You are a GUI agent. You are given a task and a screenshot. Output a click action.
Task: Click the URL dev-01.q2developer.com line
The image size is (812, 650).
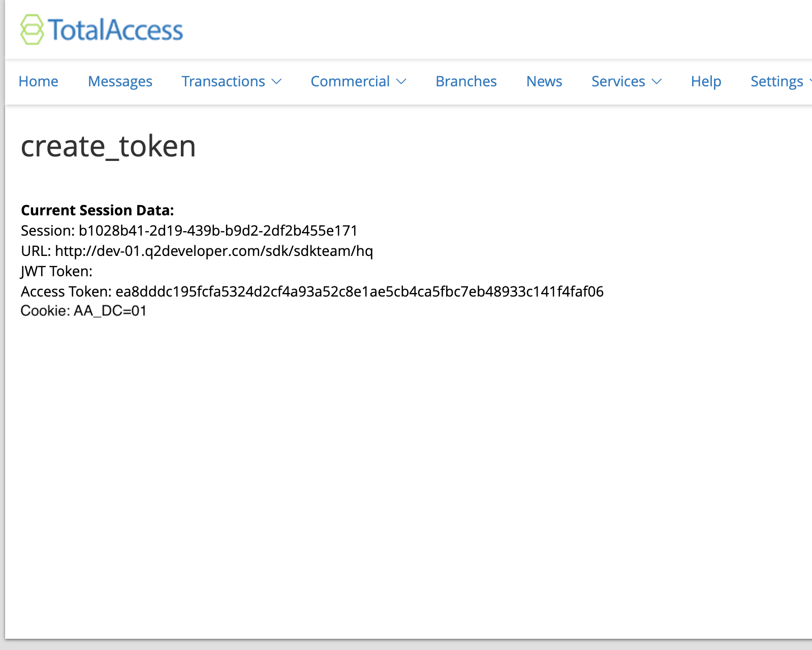197,251
